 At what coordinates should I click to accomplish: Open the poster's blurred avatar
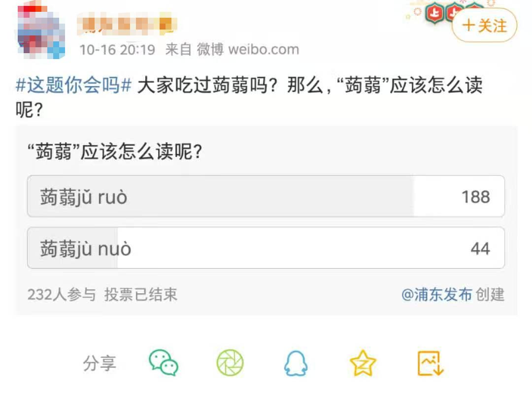pos(41,31)
